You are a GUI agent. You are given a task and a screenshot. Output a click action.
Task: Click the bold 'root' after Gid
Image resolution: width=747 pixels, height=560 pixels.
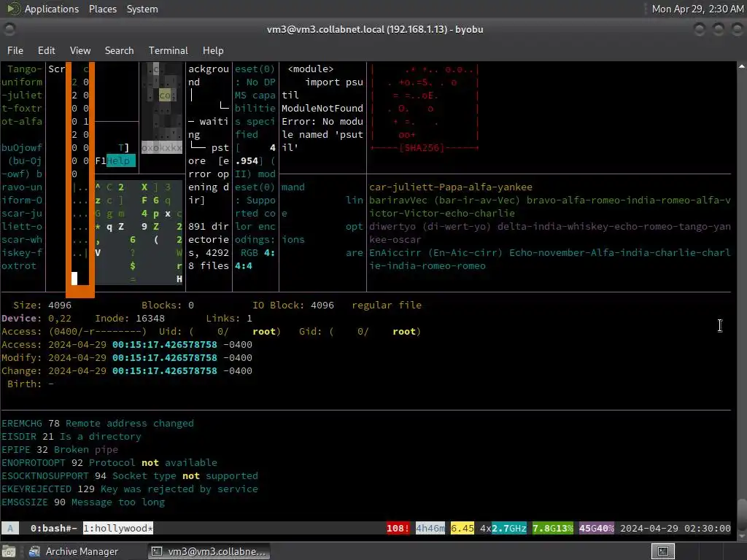point(404,332)
